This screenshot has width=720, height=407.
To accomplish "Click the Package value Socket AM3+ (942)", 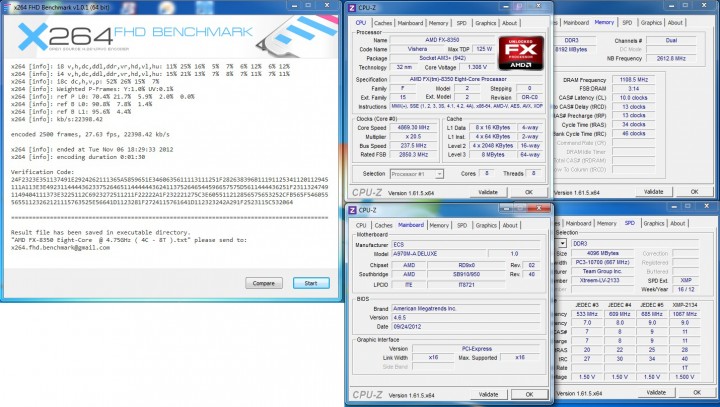I will click(443, 58).
